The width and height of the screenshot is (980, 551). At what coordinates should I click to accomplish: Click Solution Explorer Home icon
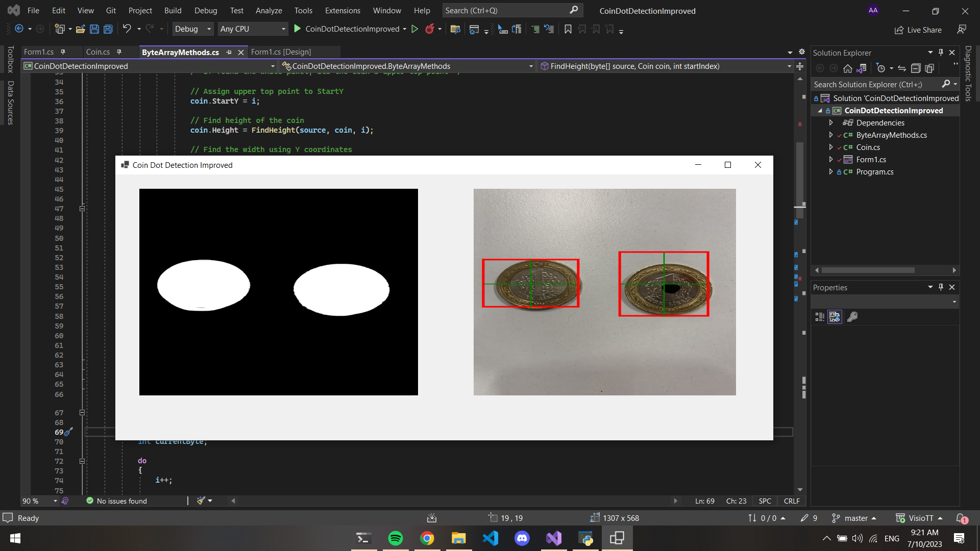point(848,68)
